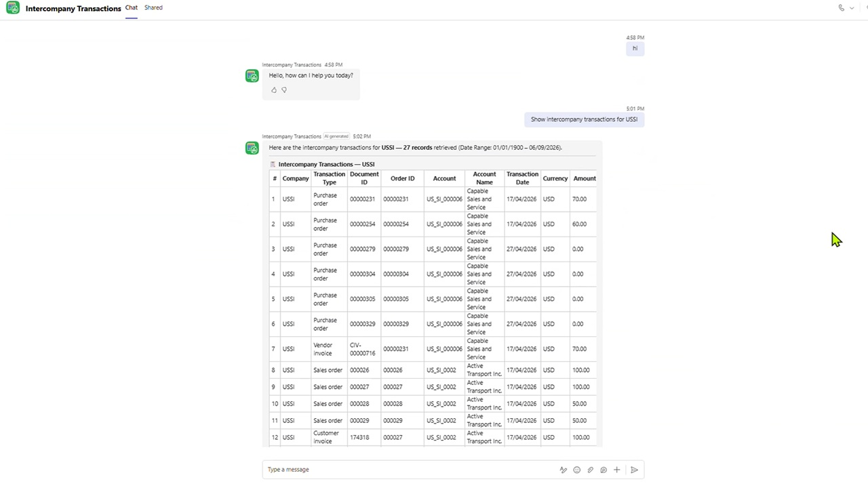Click Order ID 00000329 in row 6
This screenshot has width=868, height=488.
396,324
